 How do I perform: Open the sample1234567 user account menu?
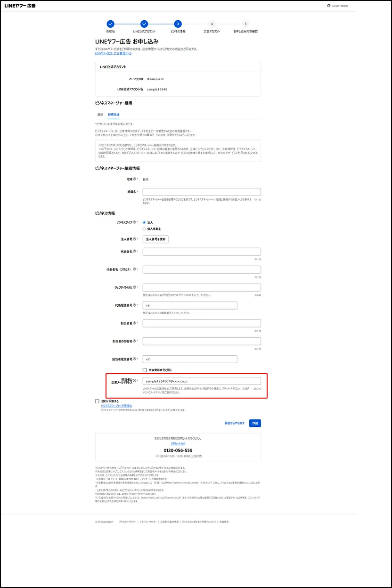point(337,6)
